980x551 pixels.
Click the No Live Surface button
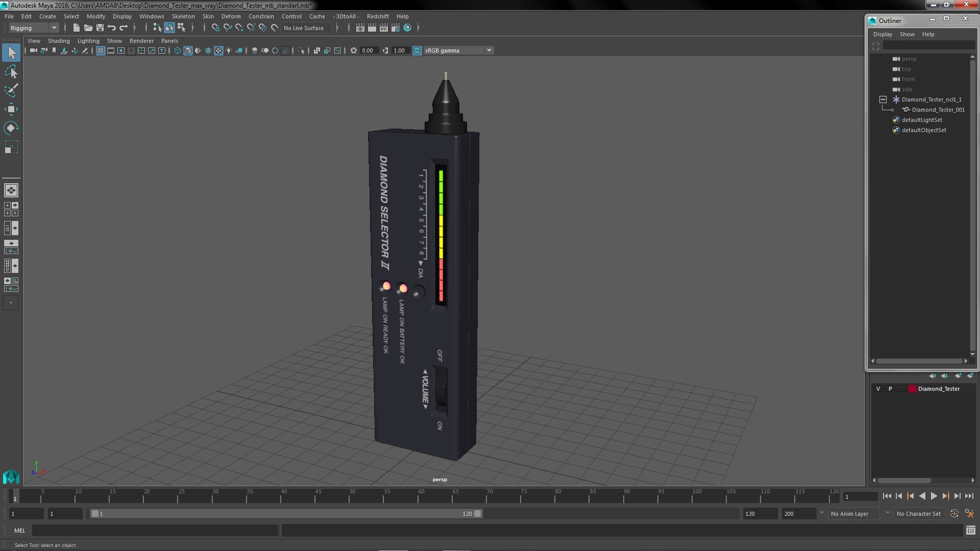303,28
